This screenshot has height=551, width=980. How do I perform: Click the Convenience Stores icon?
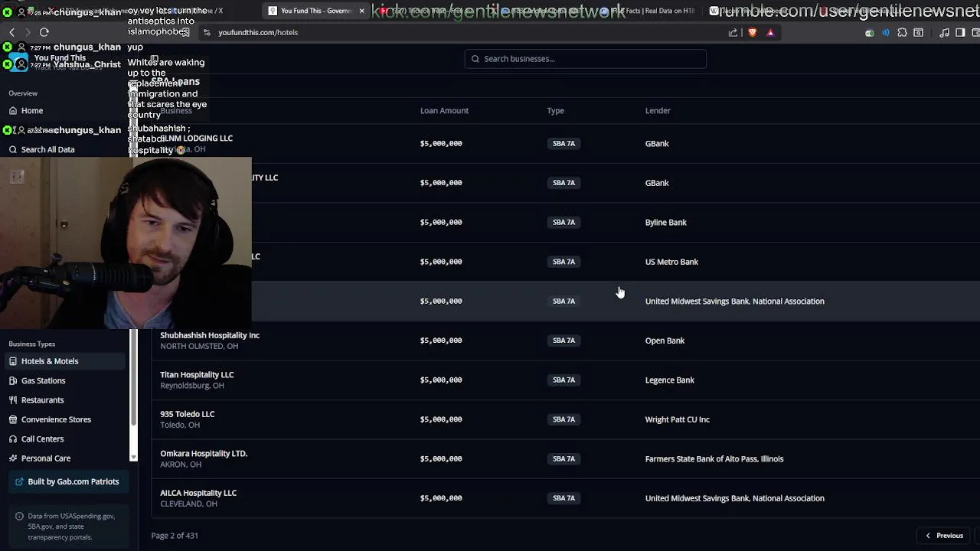13,419
